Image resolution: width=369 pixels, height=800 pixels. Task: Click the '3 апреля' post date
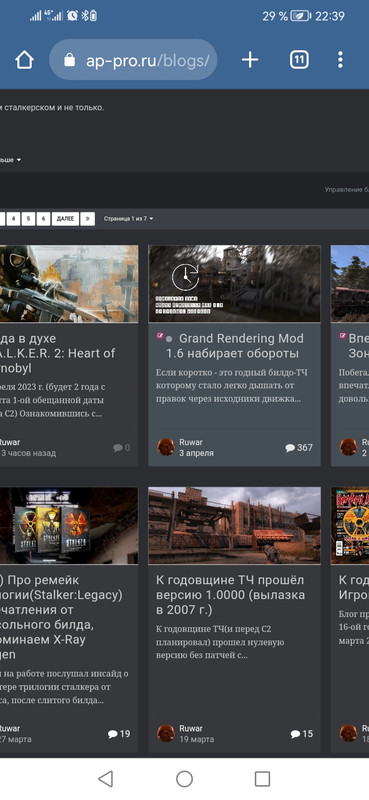click(x=196, y=453)
